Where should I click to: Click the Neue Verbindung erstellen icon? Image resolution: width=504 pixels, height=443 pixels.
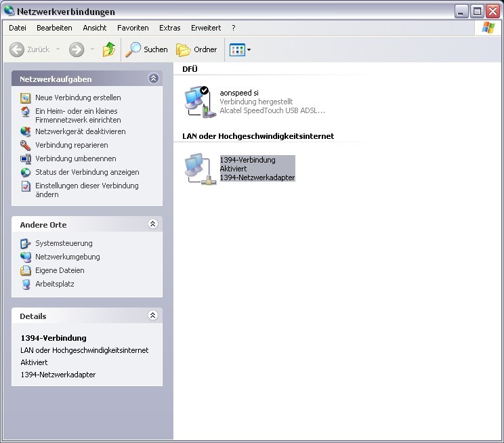pyautogui.click(x=25, y=98)
